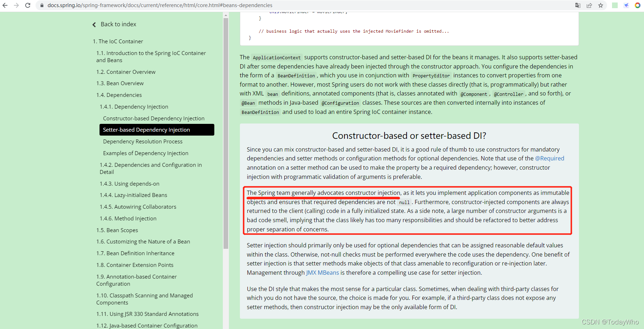Click the browser back arrow

pos(5,5)
